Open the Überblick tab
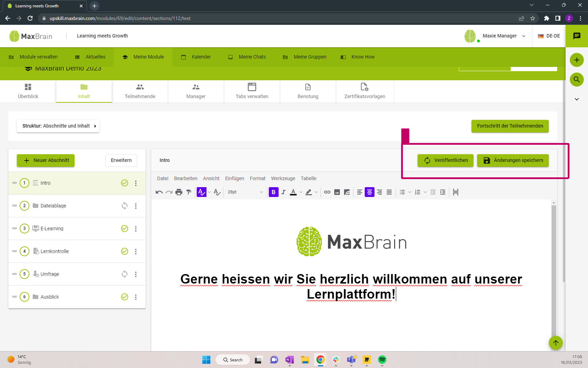The height and width of the screenshot is (368, 588). (28, 91)
